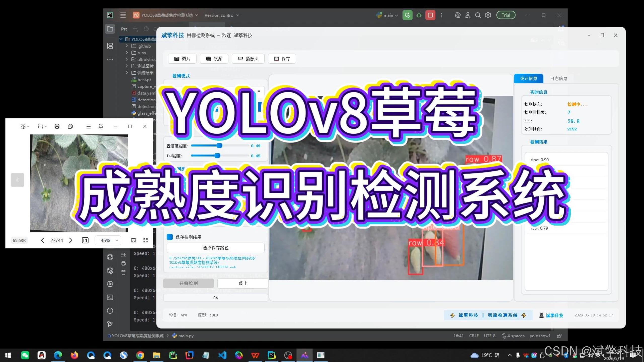Expand the 测试图片 folder
Viewport: 644px width, 362px height.
(x=127, y=66)
